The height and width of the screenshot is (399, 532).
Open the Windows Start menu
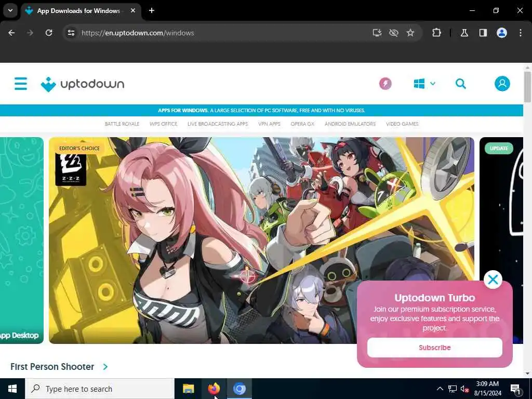[x=12, y=389]
